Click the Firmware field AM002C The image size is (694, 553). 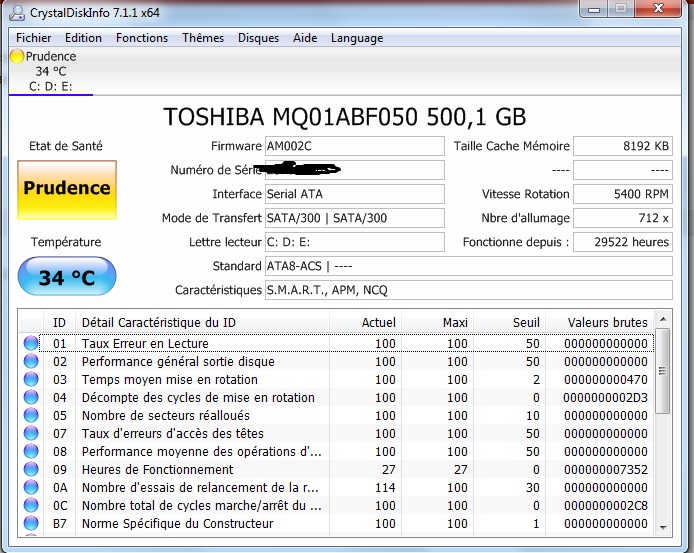[355, 146]
